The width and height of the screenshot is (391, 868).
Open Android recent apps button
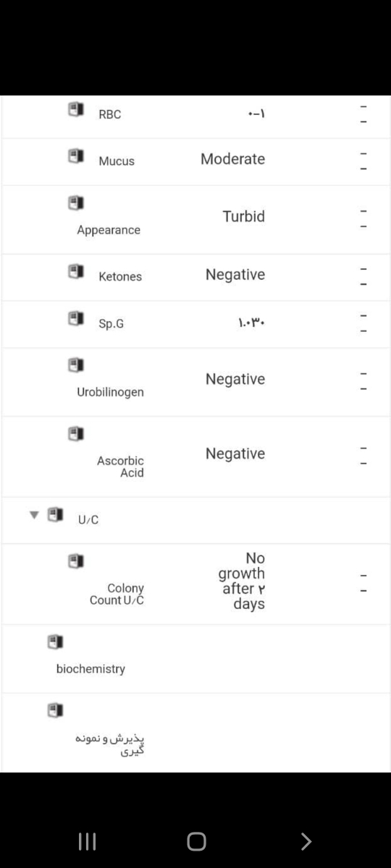pos(87,841)
